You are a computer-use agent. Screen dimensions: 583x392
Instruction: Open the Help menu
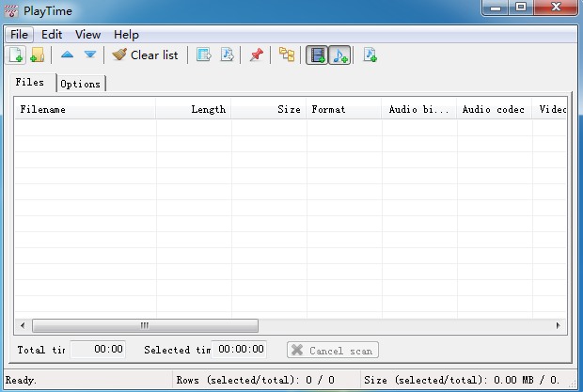[126, 35]
